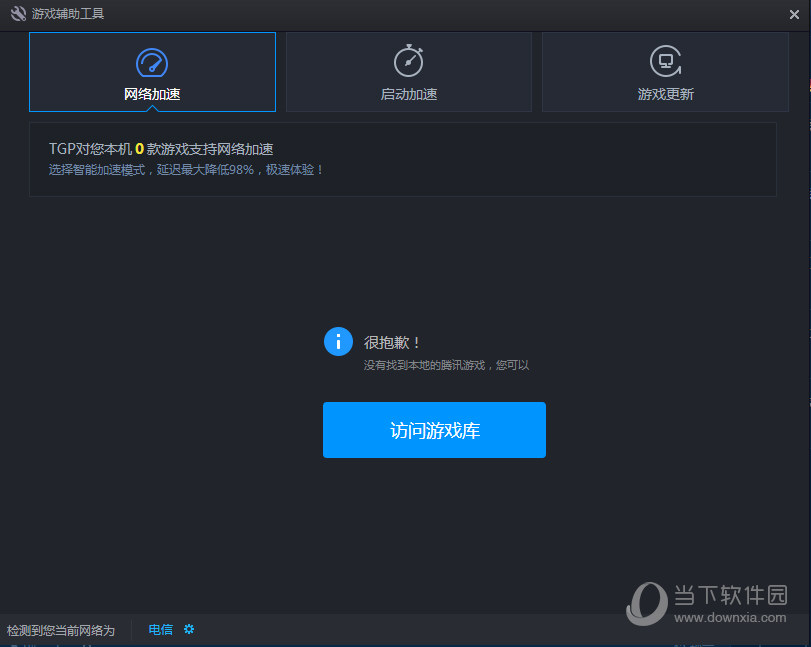The image size is (811, 647).
Task: Click the 检测到您当前网络为 status text
Action: [x=60, y=630]
